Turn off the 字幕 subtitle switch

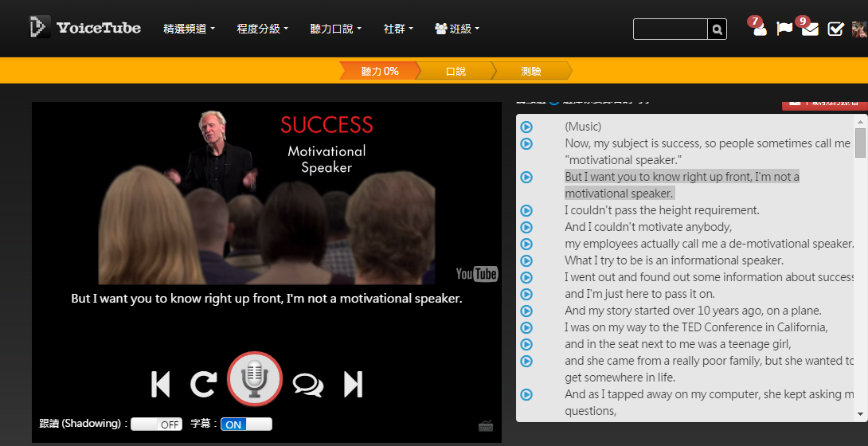click(x=246, y=424)
